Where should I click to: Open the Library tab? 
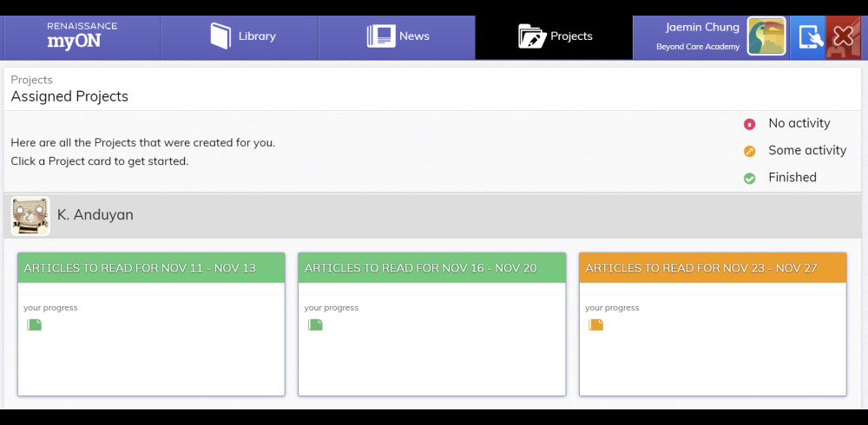click(240, 37)
